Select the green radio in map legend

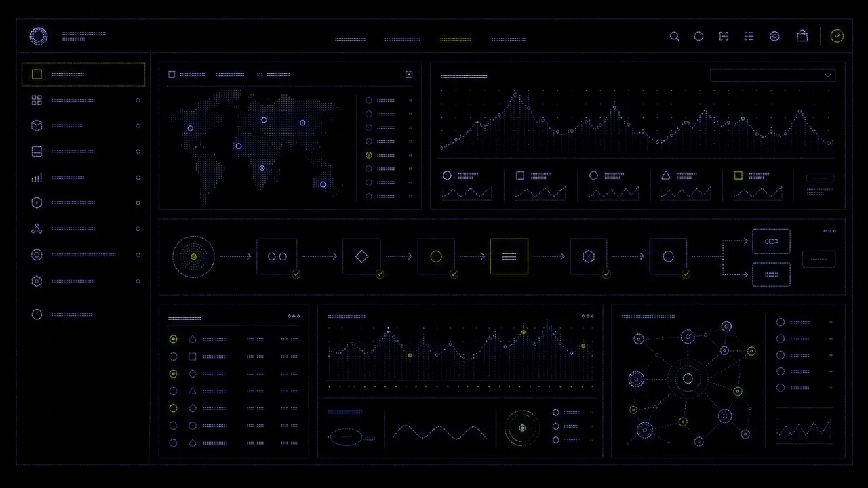click(x=369, y=155)
